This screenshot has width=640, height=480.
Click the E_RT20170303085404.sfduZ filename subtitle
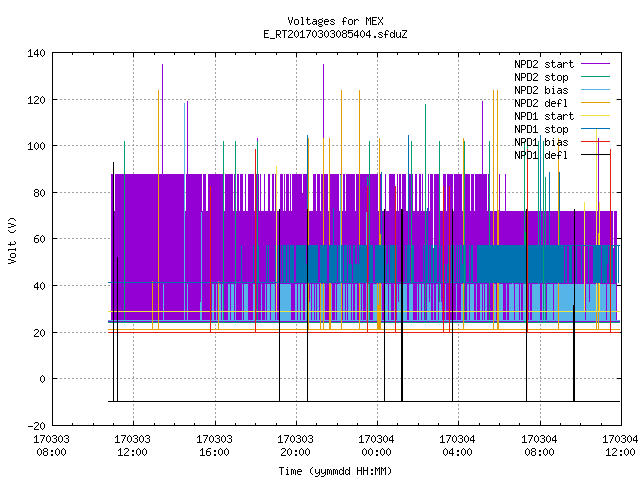336,34
